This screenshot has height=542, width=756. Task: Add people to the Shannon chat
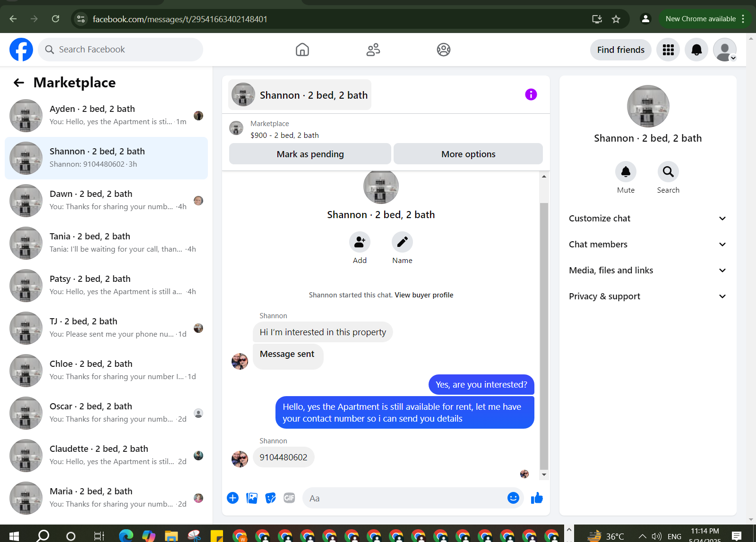(360, 242)
